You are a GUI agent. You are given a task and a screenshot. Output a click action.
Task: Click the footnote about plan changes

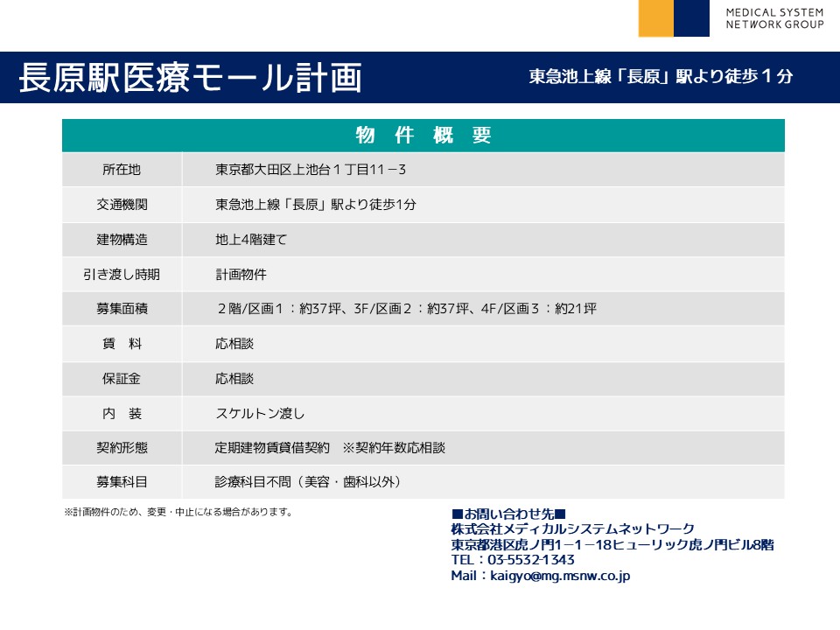click(x=178, y=512)
